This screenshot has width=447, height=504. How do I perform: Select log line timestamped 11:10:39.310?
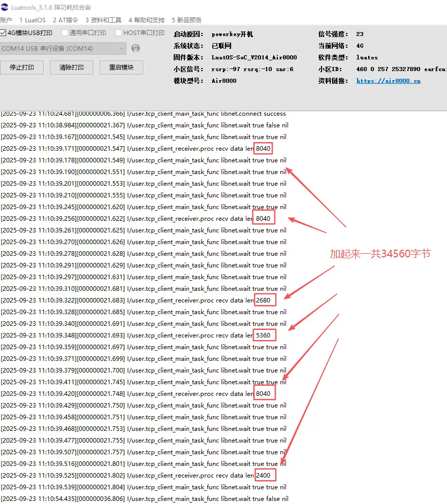(143, 289)
